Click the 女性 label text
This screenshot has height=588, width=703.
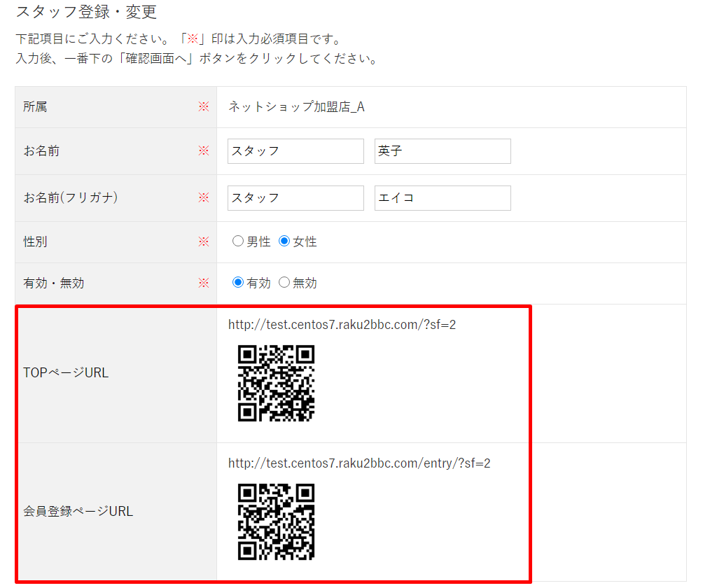pos(305,241)
